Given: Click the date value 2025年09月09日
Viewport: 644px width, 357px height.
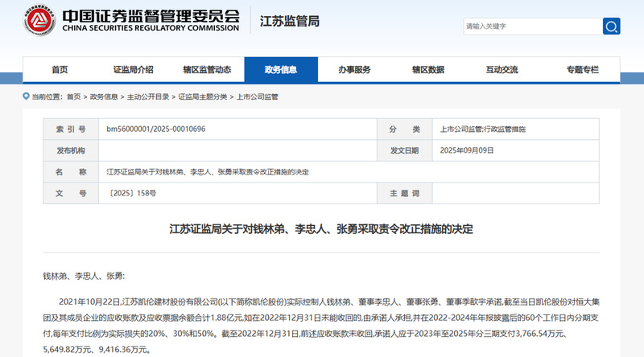Looking at the screenshot, I should click(x=467, y=150).
